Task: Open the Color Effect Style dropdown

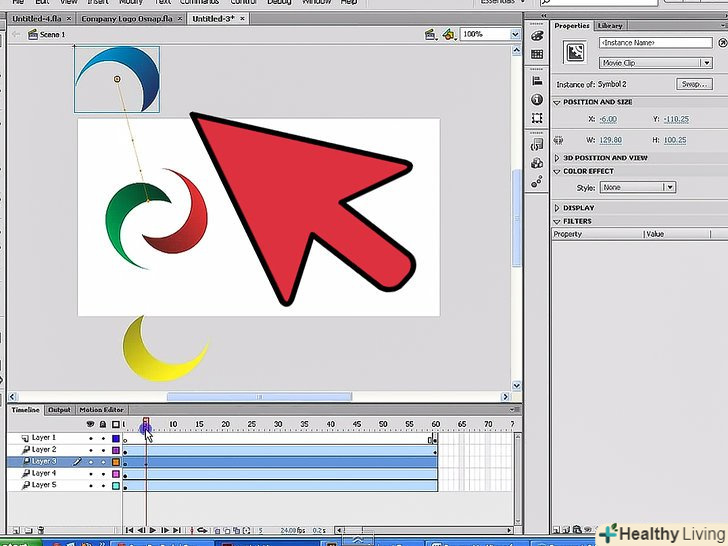Action: (x=638, y=187)
